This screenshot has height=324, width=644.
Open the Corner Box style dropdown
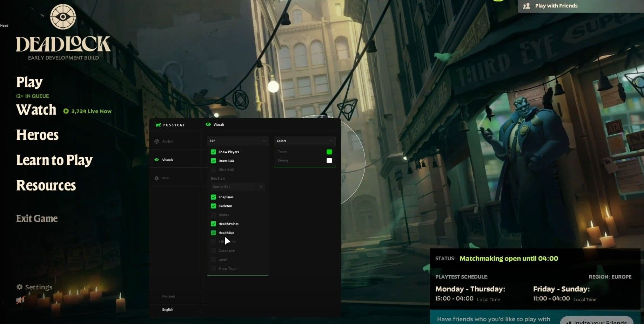(237, 187)
